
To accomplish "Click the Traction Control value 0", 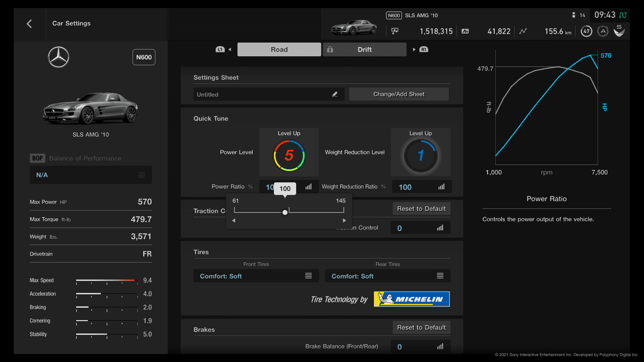I will tap(399, 228).
